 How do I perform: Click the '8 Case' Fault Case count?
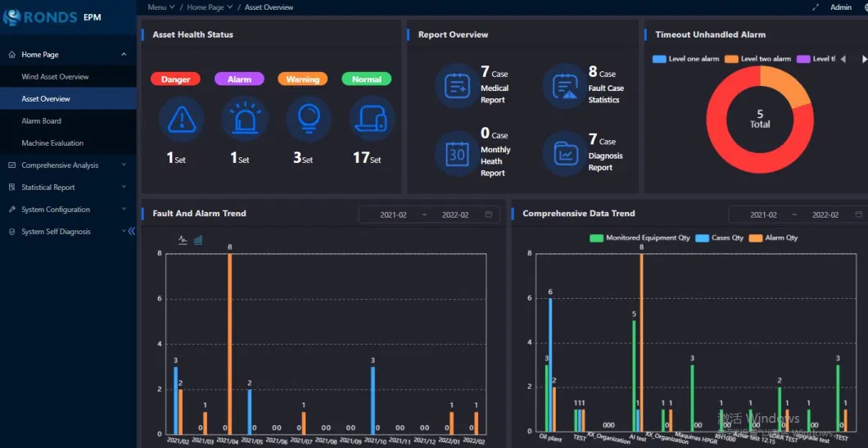coord(603,72)
